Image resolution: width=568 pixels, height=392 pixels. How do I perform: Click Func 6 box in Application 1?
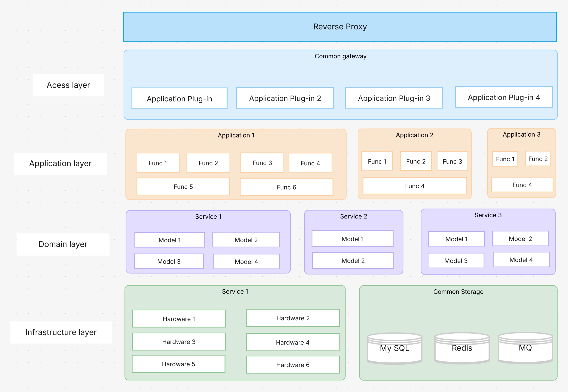[286, 187]
